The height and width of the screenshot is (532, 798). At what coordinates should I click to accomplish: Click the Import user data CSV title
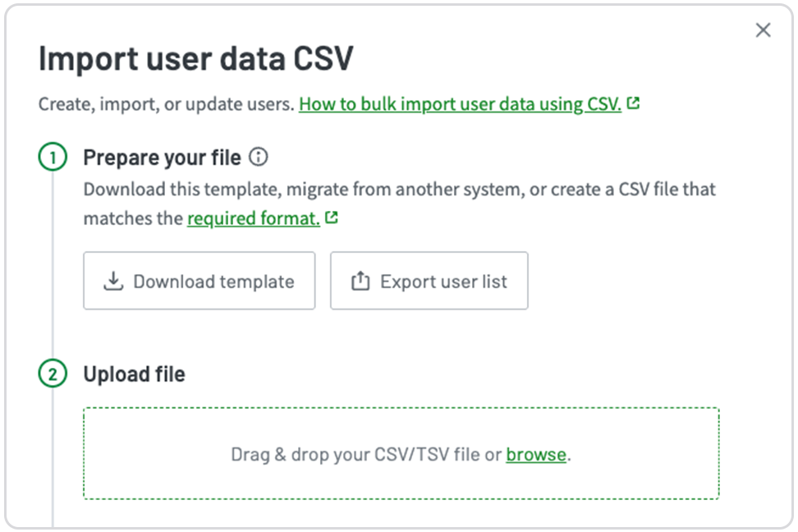click(x=195, y=60)
